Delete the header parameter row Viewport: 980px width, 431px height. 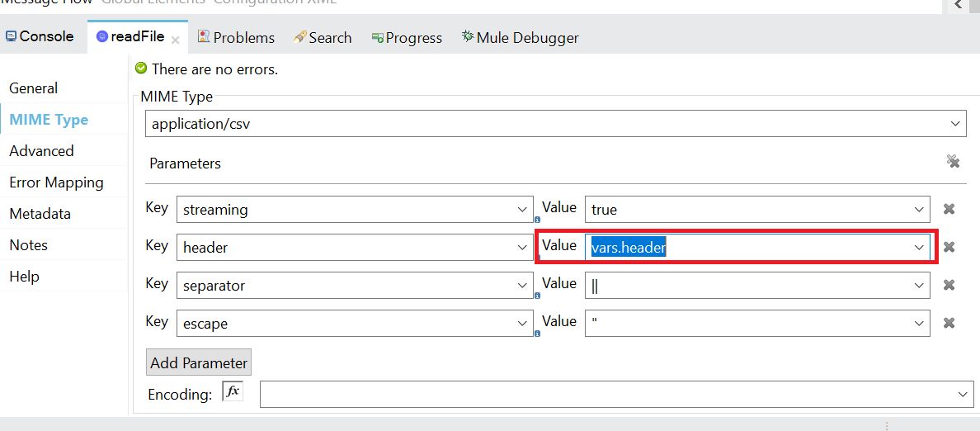[x=949, y=247]
